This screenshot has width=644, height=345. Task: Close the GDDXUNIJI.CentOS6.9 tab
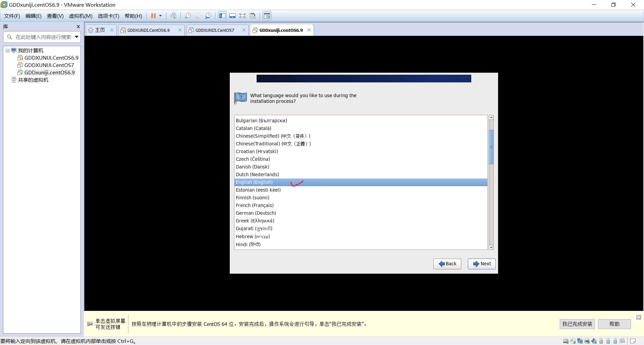coord(180,30)
